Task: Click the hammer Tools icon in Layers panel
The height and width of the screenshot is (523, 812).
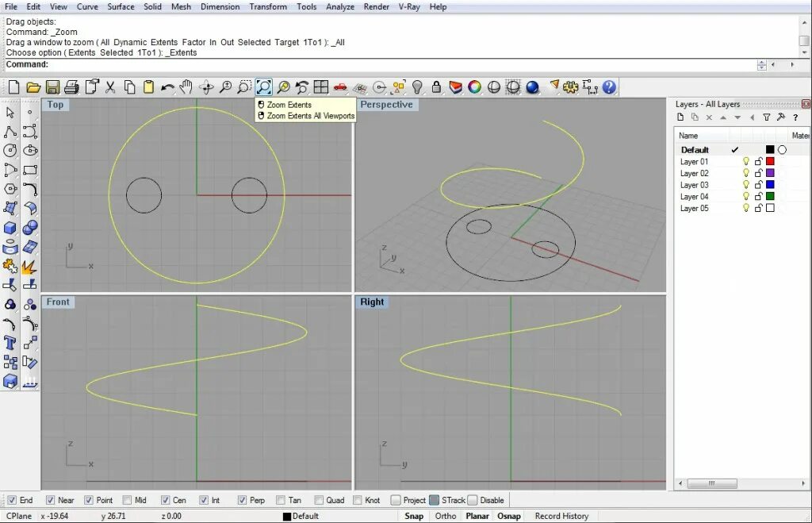Action: (781, 117)
